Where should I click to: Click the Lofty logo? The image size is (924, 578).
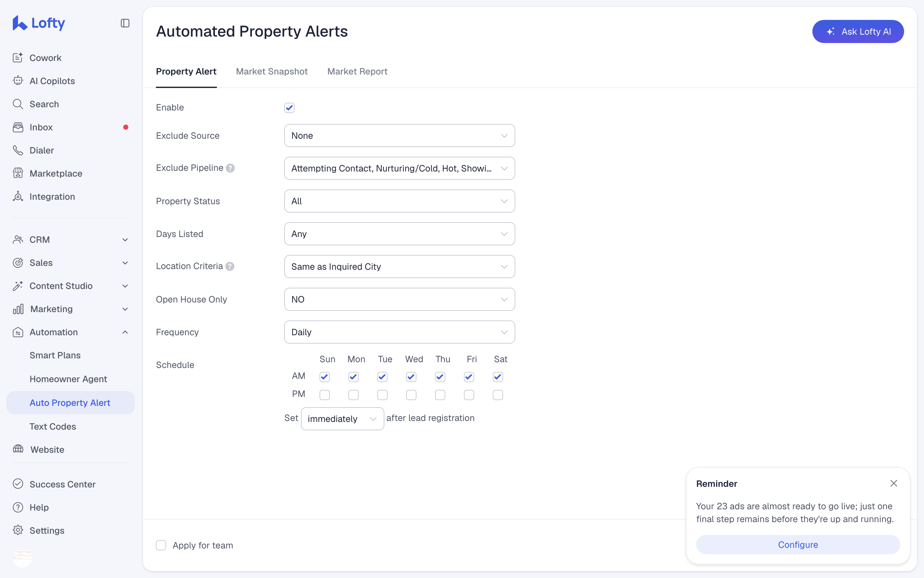[38, 23]
